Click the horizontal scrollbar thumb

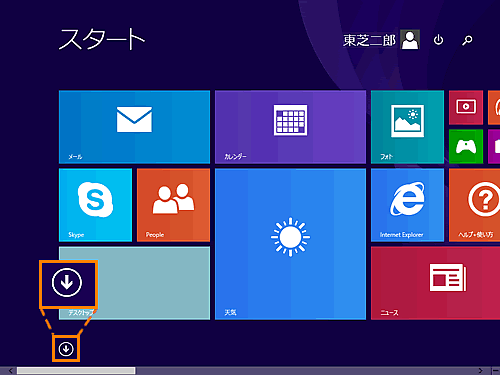(76, 371)
